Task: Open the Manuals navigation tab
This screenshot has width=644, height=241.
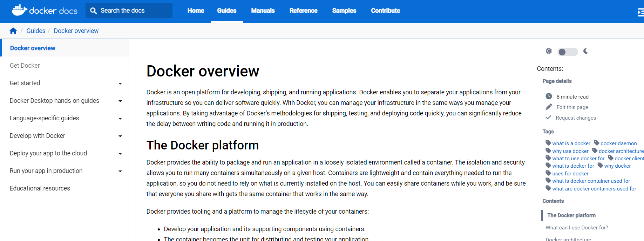Action: (x=263, y=11)
